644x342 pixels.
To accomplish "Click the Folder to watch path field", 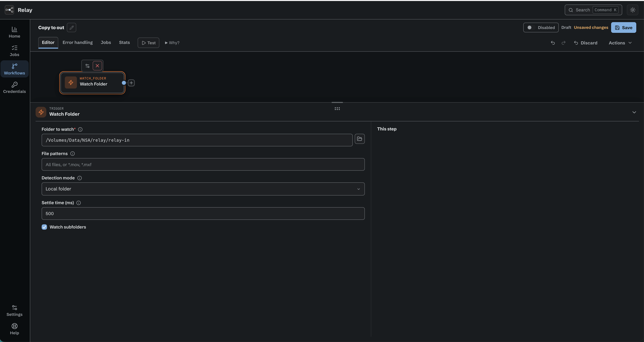I will [x=197, y=140].
